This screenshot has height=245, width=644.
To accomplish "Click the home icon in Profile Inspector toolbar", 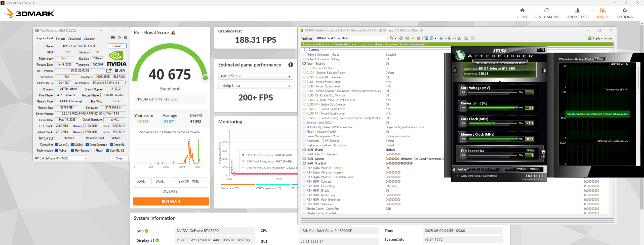I will click(391, 38).
